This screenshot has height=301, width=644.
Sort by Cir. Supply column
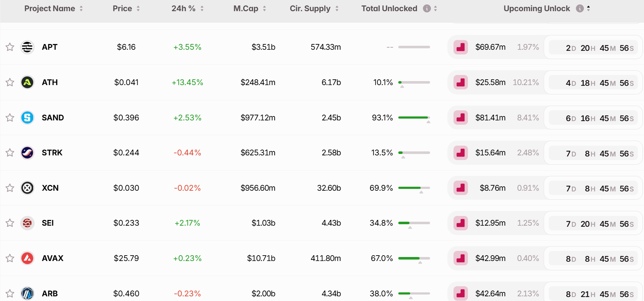tap(337, 8)
